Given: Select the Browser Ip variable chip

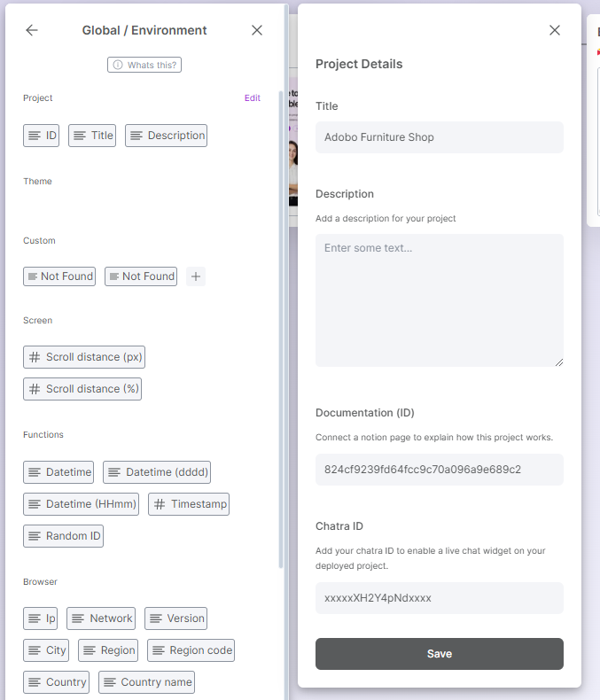Looking at the screenshot, I should [41, 618].
